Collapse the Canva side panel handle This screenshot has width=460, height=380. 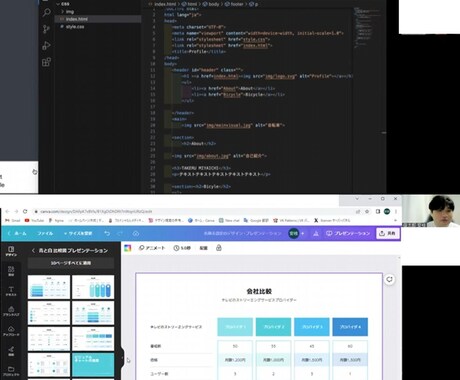122,359
